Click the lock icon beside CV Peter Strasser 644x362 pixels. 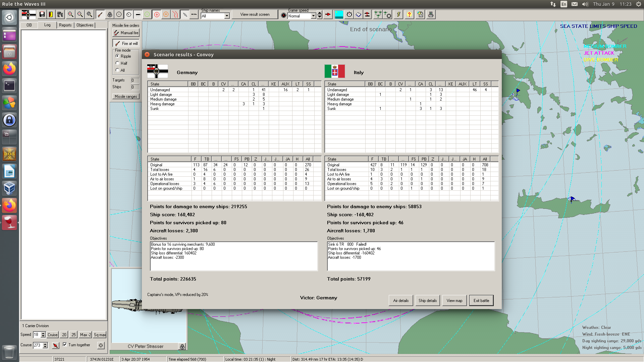[182, 347]
